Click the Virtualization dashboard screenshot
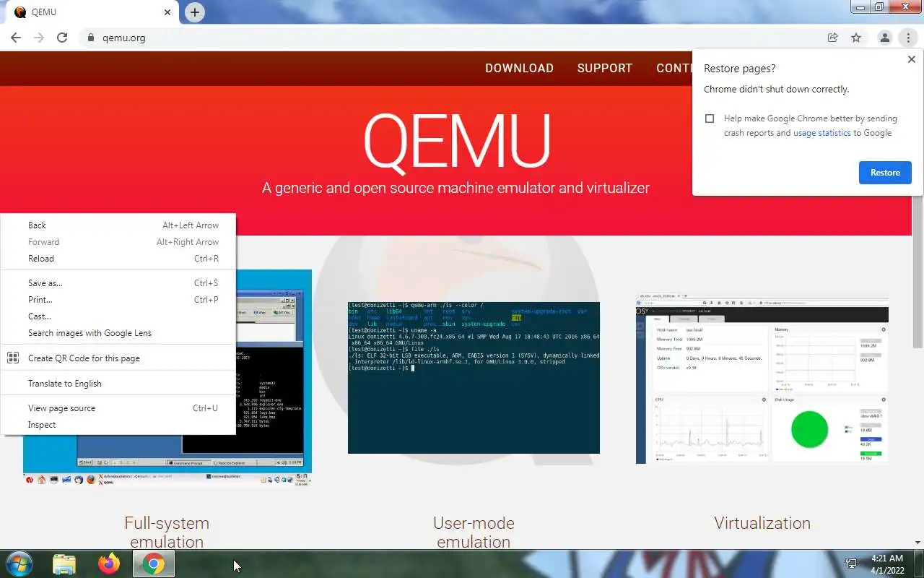The height and width of the screenshot is (578, 924). pos(762,379)
